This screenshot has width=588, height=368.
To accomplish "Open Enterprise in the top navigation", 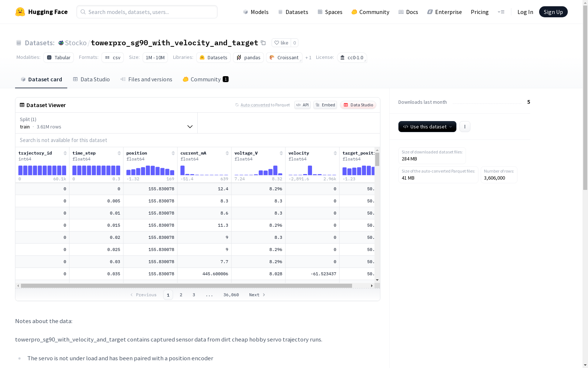I will (445, 12).
